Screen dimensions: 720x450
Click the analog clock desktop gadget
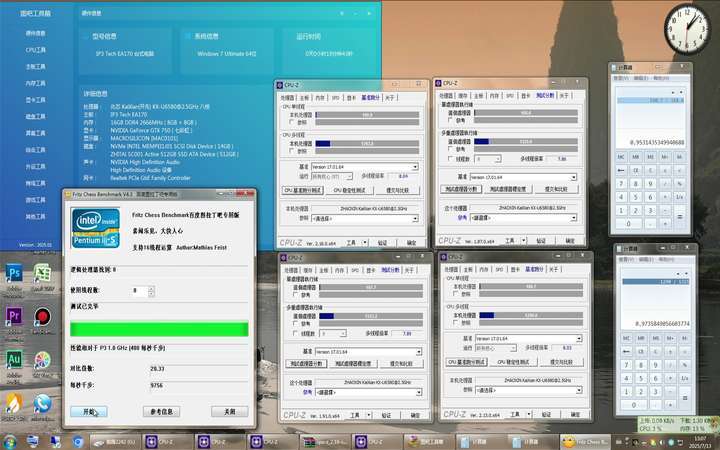click(687, 29)
